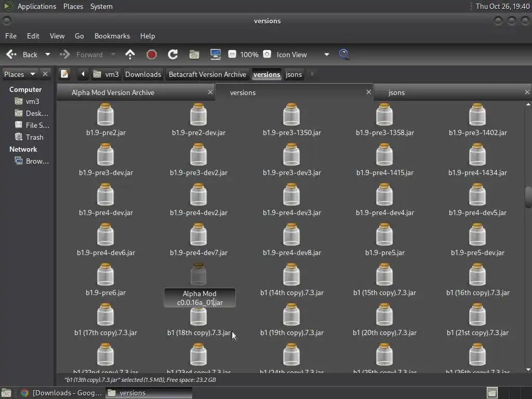Click the magnifier Search icon
This screenshot has height=399, width=532.
click(344, 54)
